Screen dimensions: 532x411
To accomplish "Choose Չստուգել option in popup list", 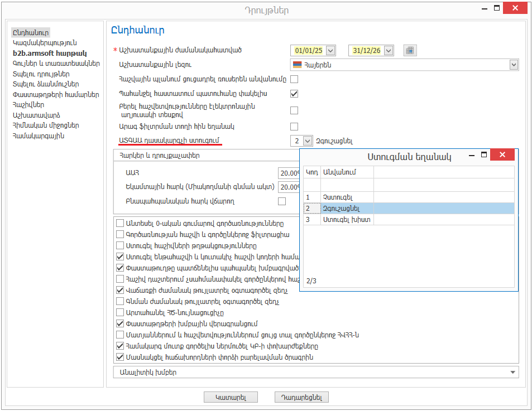I will [338, 197].
